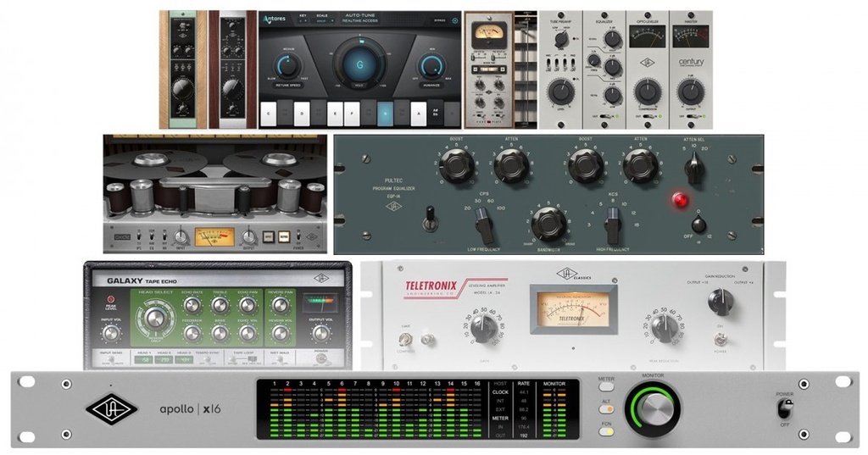The height and width of the screenshot is (455, 868).
Task: Click the Teletronix Gain knob
Action: click(484, 329)
